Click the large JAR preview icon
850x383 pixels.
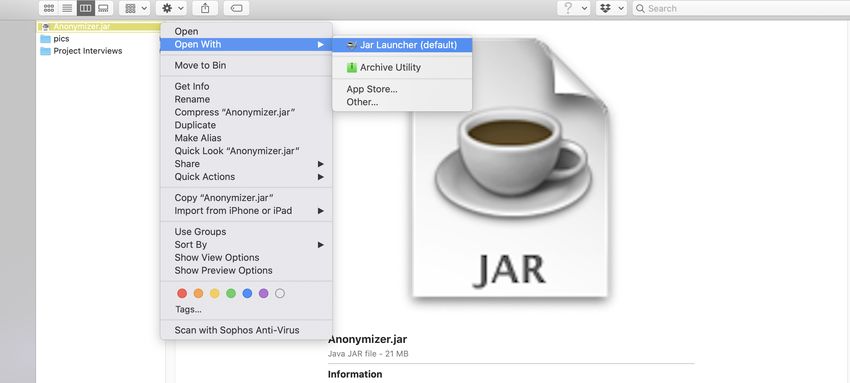click(510, 167)
